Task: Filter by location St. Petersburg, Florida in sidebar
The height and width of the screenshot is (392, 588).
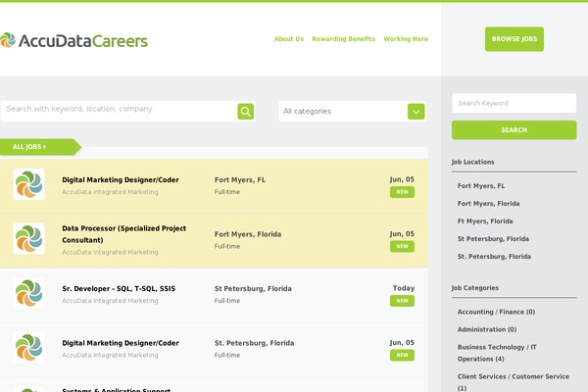Action: pyautogui.click(x=494, y=256)
